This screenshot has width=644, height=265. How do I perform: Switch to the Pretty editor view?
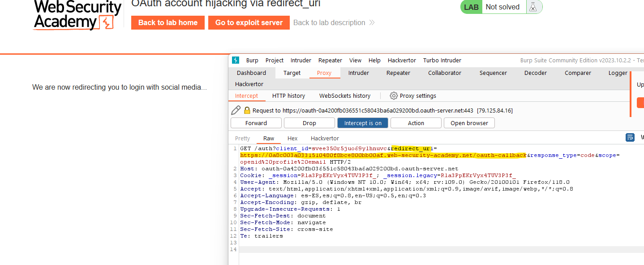[242, 138]
